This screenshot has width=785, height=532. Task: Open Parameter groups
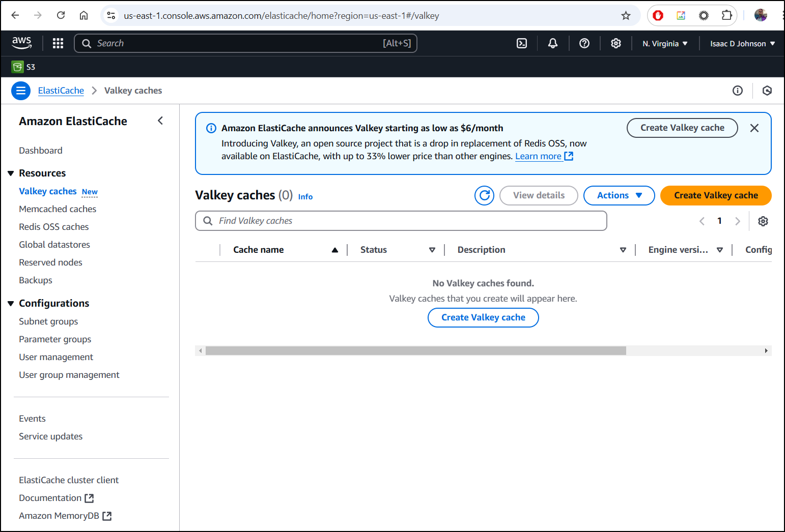coord(55,339)
